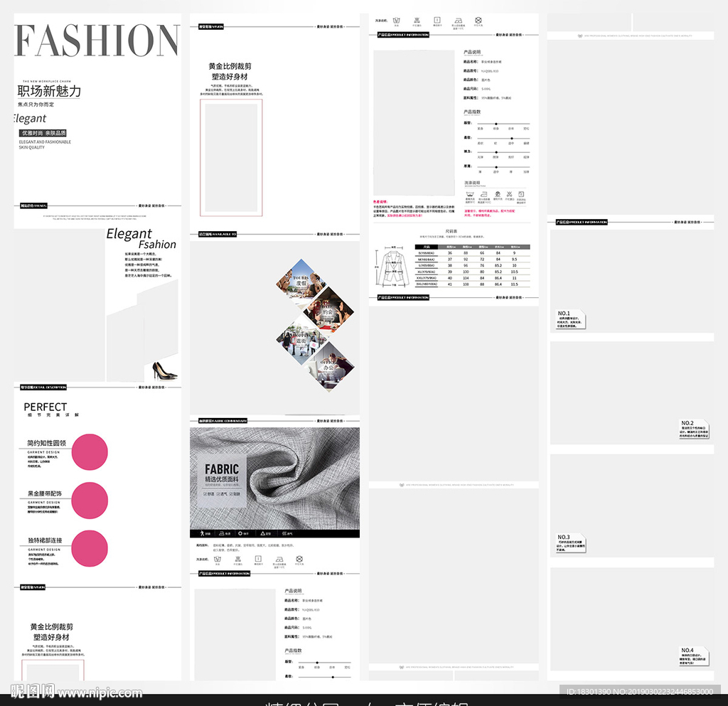Click the pink circle beside 独特裙部连接
This screenshot has height=706, width=728.
click(90, 549)
